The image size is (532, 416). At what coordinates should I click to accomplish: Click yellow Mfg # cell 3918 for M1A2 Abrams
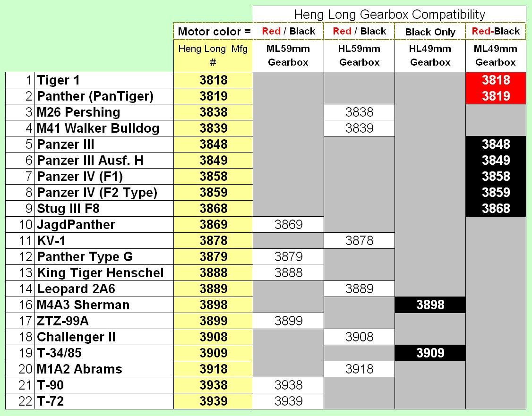[213, 369]
